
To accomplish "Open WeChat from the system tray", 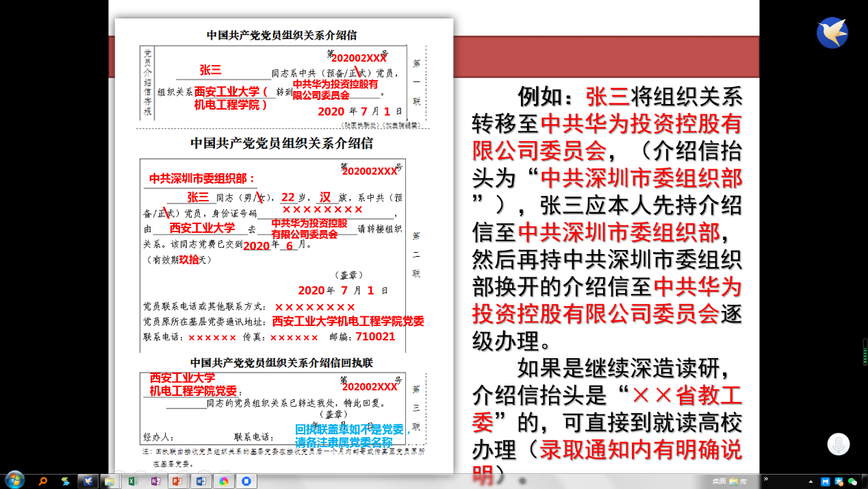I will coord(852,481).
